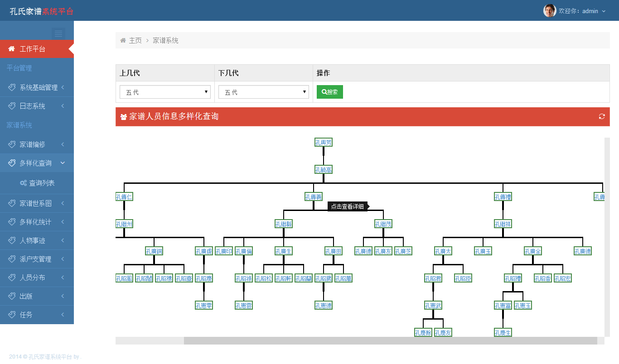Expand 家谱世系图 with its chevron
Viewport: 619px width, 364px height.
click(x=63, y=203)
